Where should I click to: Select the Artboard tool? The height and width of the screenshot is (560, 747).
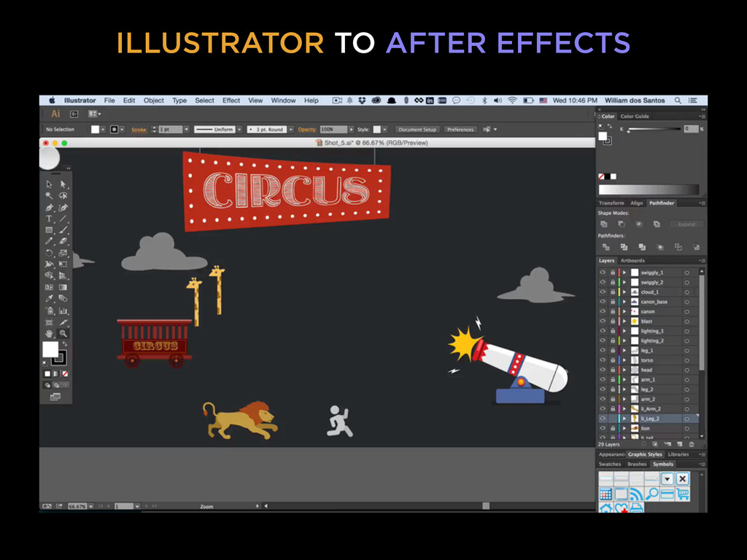click(x=49, y=322)
